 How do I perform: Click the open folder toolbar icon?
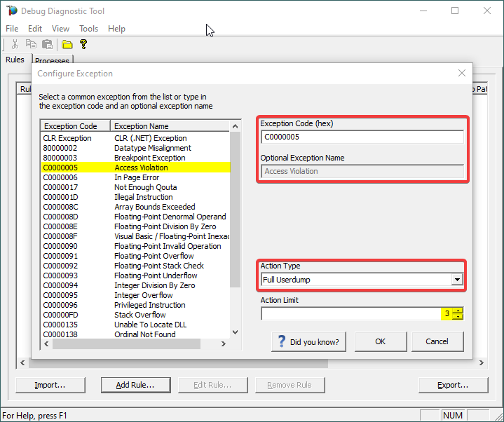[x=67, y=45]
